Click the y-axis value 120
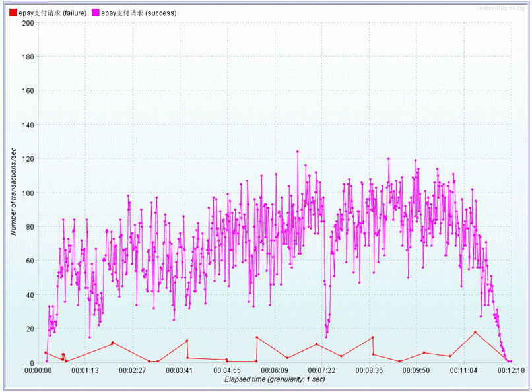Screen dimensions: 532x392 click(x=28, y=158)
